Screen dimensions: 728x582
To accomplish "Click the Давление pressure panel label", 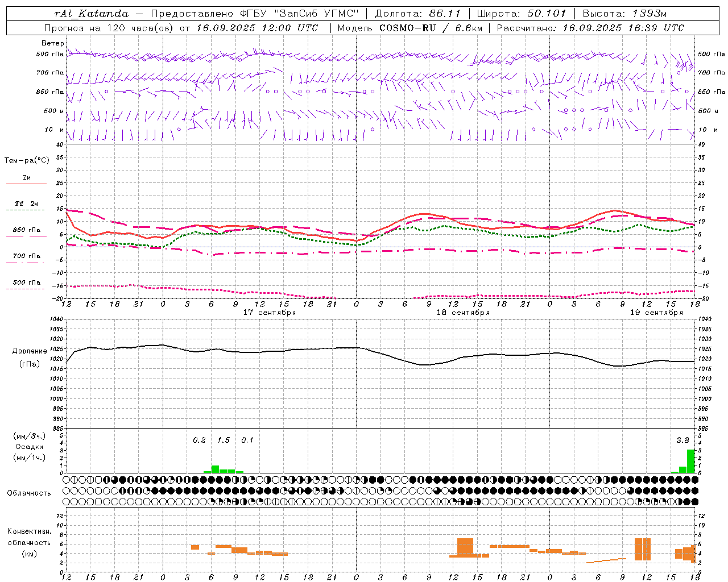I will 29,351.
